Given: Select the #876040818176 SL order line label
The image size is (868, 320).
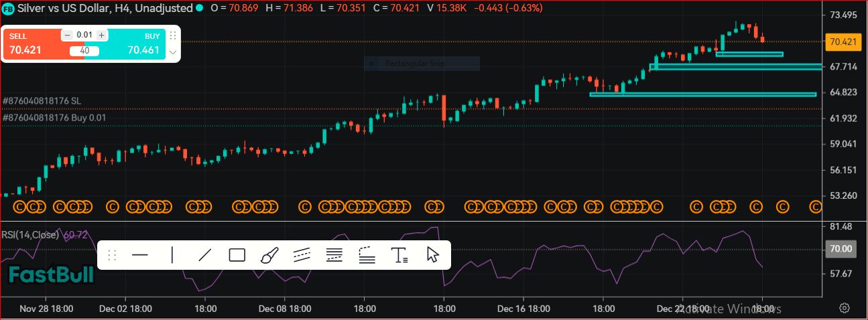Looking at the screenshot, I should [x=42, y=100].
